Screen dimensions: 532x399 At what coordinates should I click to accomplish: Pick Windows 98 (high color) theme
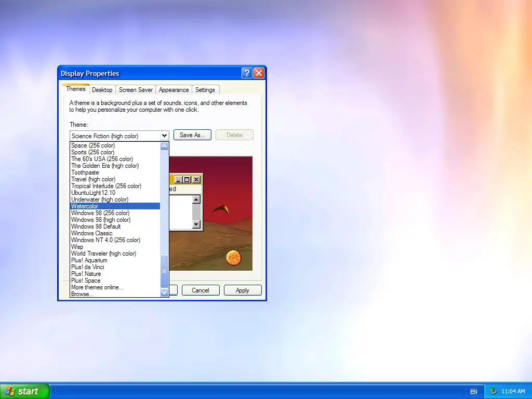point(115,220)
